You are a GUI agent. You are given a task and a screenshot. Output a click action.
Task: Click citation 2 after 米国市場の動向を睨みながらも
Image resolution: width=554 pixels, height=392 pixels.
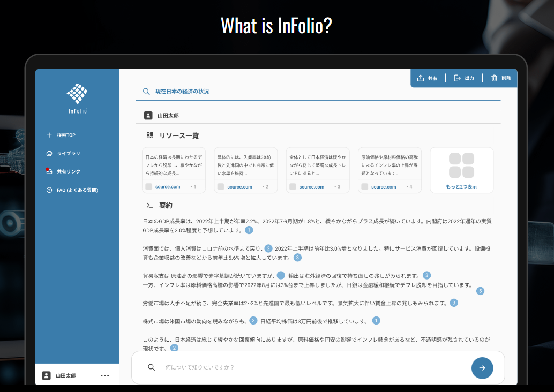coord(253,321)
